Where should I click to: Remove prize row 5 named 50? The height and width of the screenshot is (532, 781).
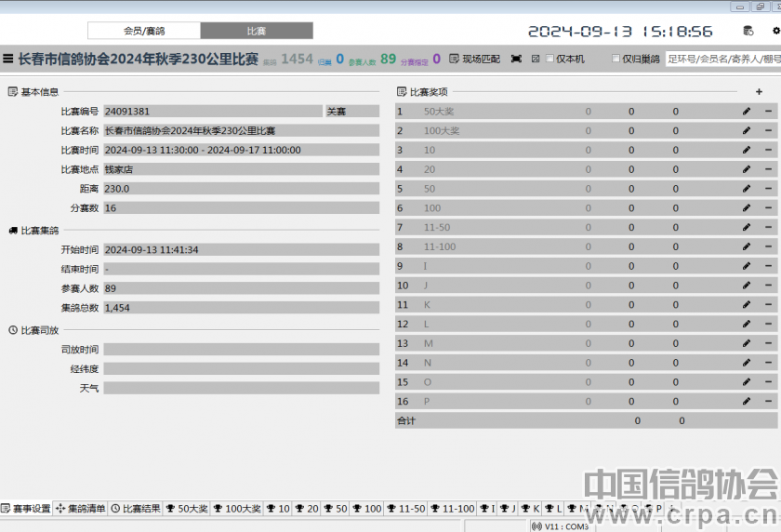(769, 188)
